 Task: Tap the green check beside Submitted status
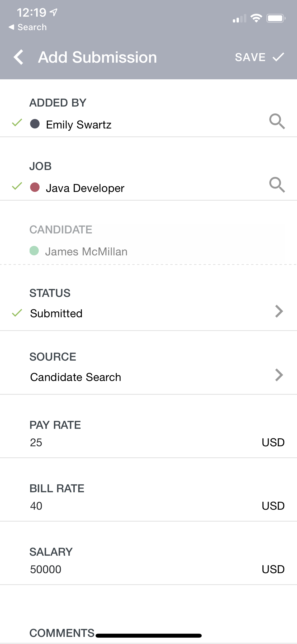pyautogui.click(x=17, y=313)
